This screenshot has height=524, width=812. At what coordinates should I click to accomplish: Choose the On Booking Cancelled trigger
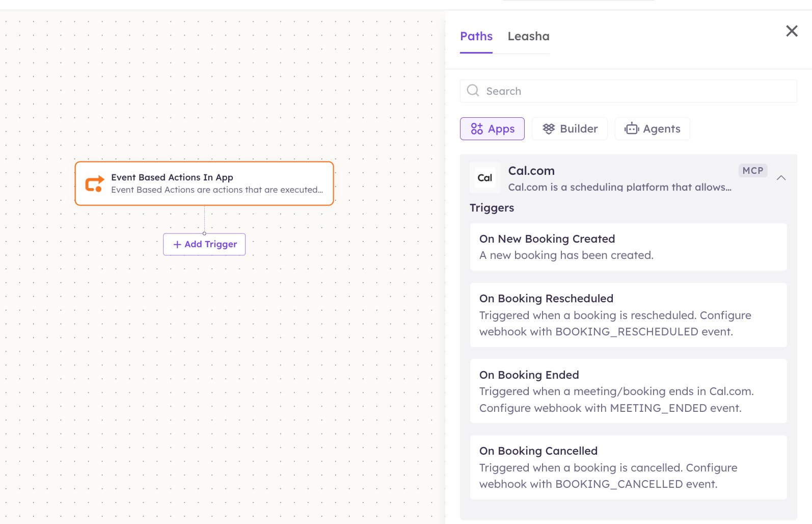pyautogui.click(x=628, y=467)
